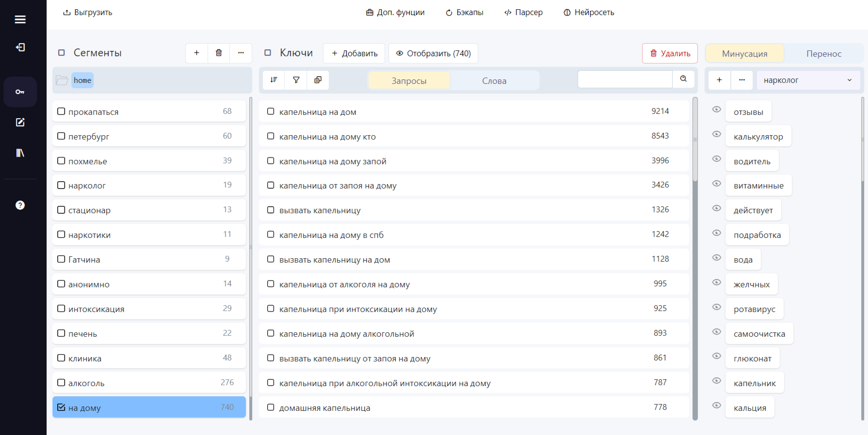Select the Минусация tab
The width and height of the screenshot is (868, 435).
click(x=744, y=53)
